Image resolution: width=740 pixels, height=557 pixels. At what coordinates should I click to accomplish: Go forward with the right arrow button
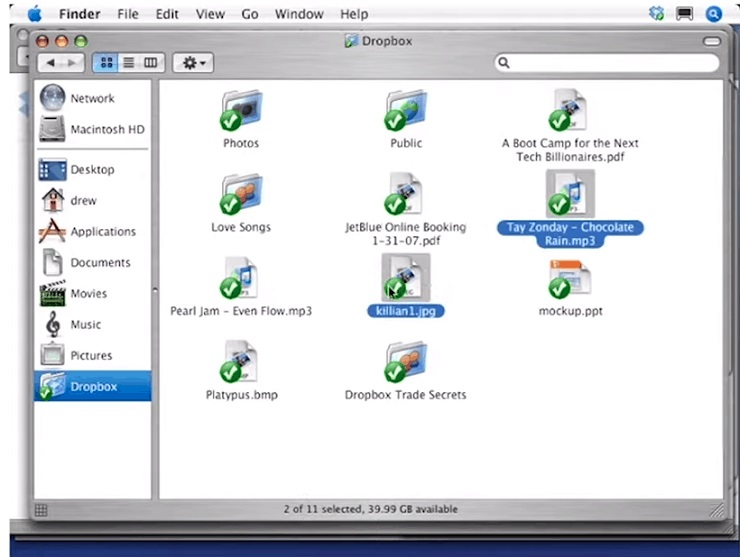click(72, 63)
